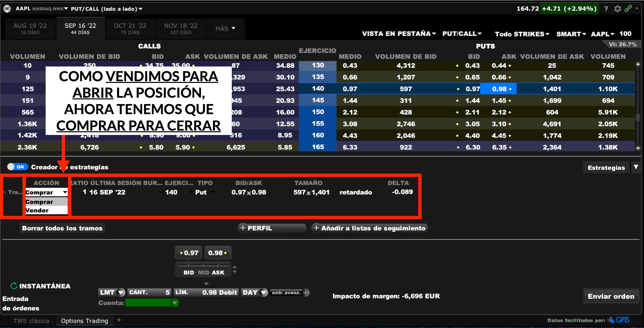Open the PUT/CALL filter dropdown in toolbar

(462, 34)
